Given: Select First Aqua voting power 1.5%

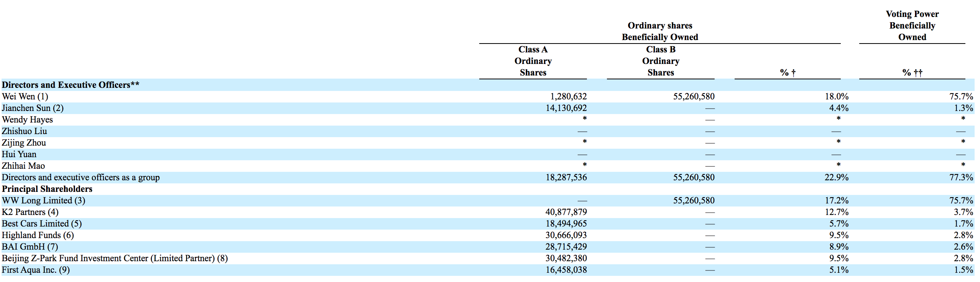Looking at the screenshot, I should (963, 270).
